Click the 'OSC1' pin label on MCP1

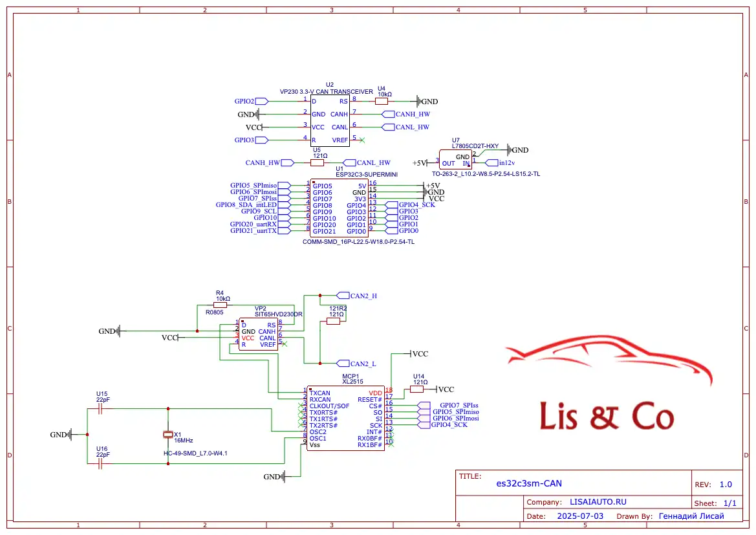[318, 439]
